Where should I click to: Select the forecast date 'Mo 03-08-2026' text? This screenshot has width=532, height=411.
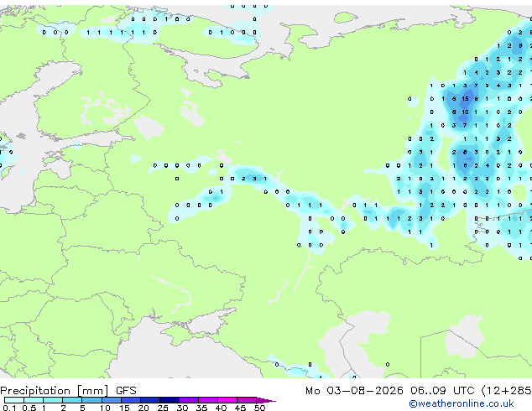(x=354, y=391)
